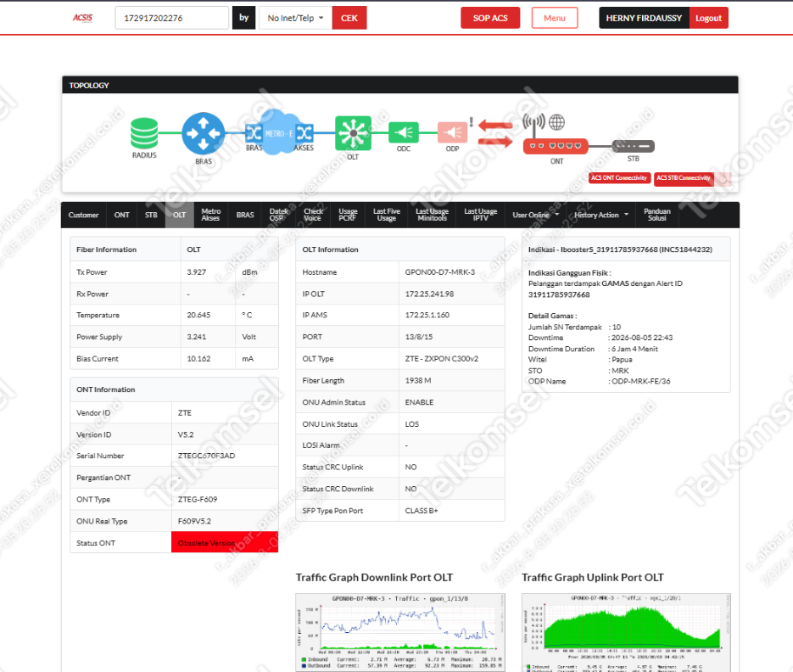
Task: Open the Panduan Solusi tab
Action: click(657, 215)
